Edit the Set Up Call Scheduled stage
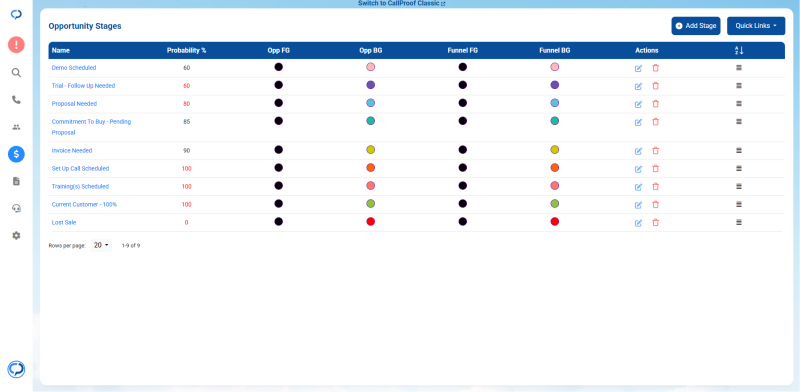Screen dimensions: 800x392 pyautogui.click(x=638, y=169)
